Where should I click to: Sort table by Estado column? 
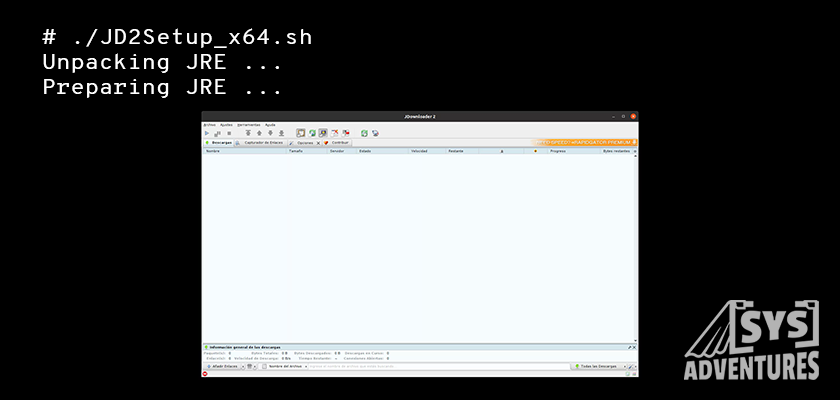tap(383, 151)
